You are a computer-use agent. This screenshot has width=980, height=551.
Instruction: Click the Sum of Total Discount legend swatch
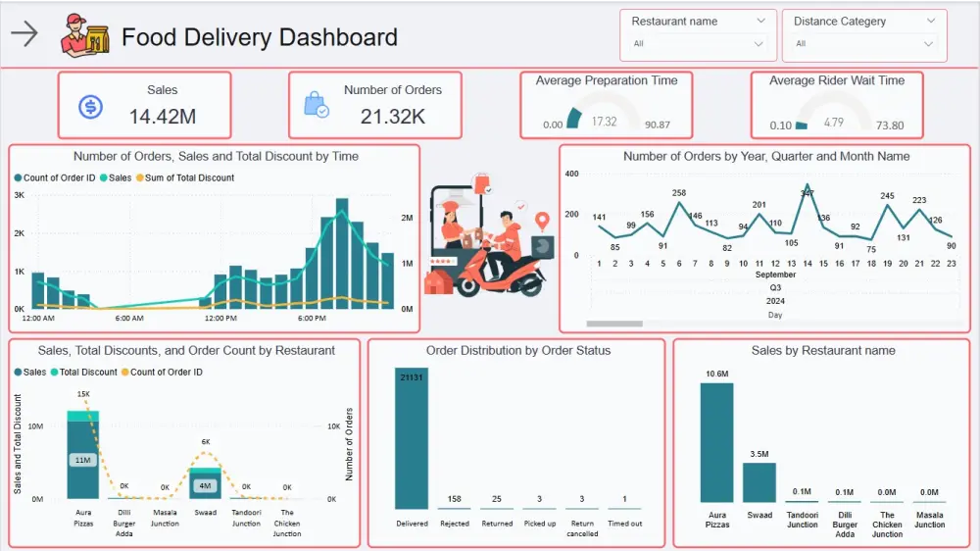click(140, 178)
